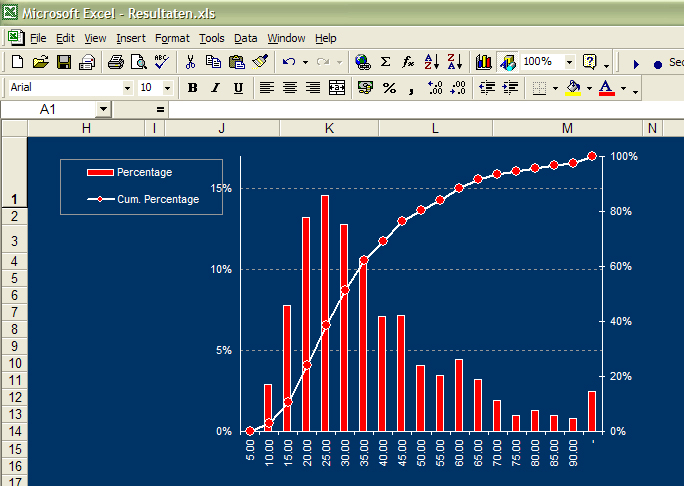Select the Cut scissors icon

tap(190, 62)
